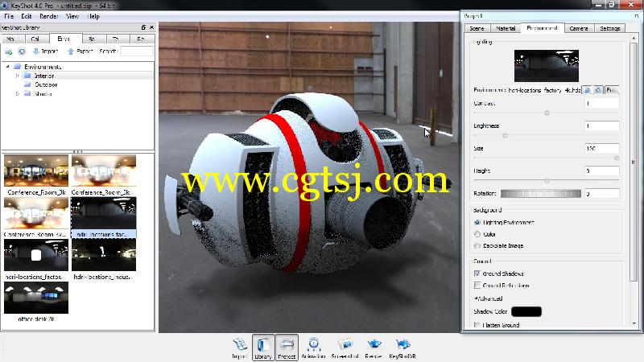Collapse the Environments tree node
This screenshot has height=362, width=644.
tap(7, 67)
